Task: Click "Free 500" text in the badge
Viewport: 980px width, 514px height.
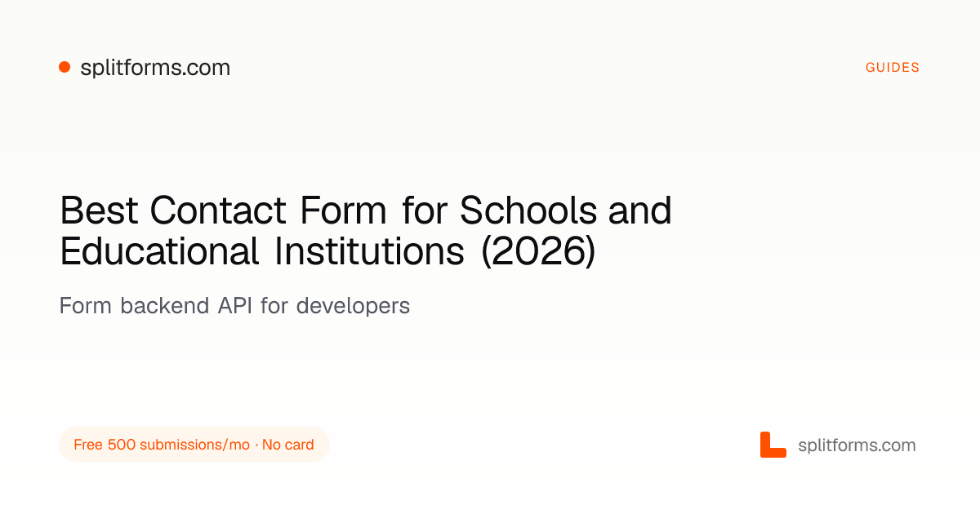Action: (x=105, y=445)
